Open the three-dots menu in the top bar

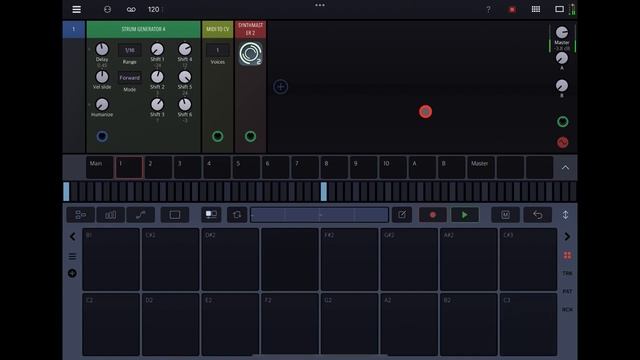(320, 5)
